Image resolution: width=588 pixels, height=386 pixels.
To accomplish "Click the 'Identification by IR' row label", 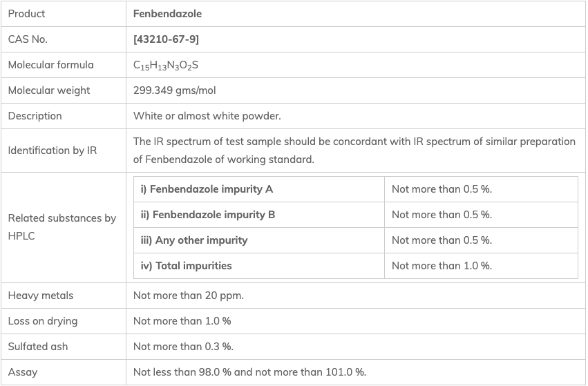I will tap(52, 151).
